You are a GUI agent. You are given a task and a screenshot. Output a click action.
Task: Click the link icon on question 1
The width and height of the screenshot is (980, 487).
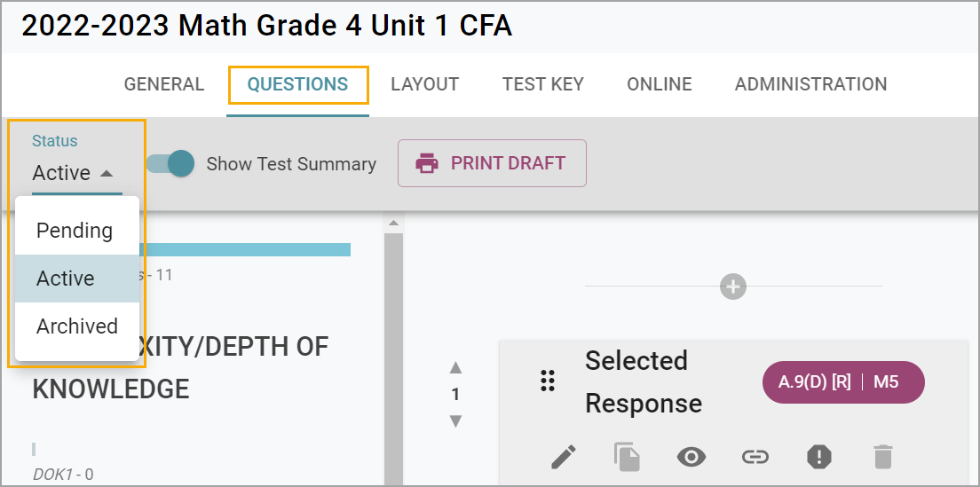tap(755, 457)
